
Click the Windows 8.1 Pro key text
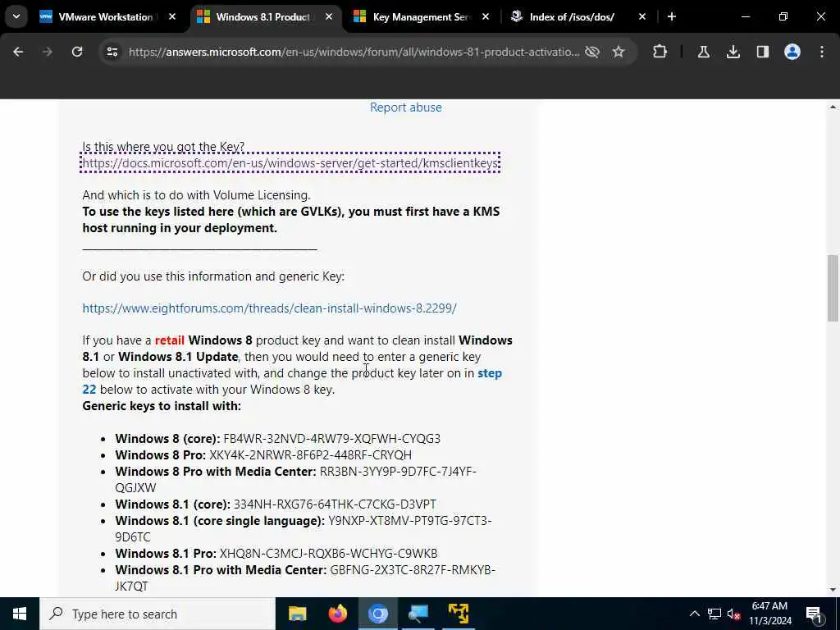pyautogui.click(x=328, y=554)
